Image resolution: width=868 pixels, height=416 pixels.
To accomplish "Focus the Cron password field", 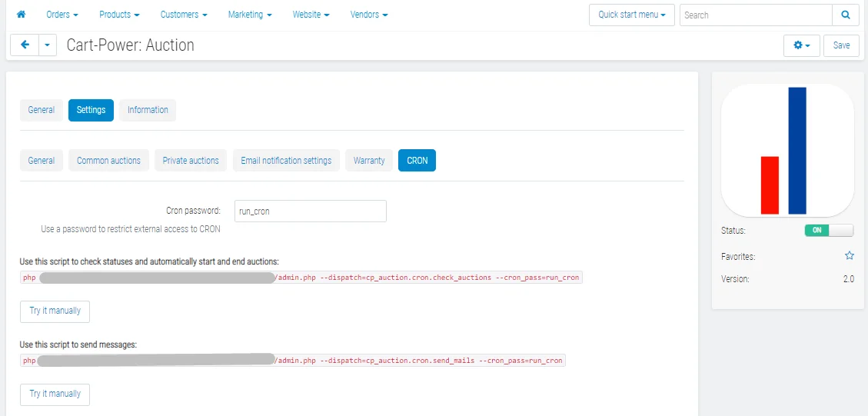I will 311,211.
